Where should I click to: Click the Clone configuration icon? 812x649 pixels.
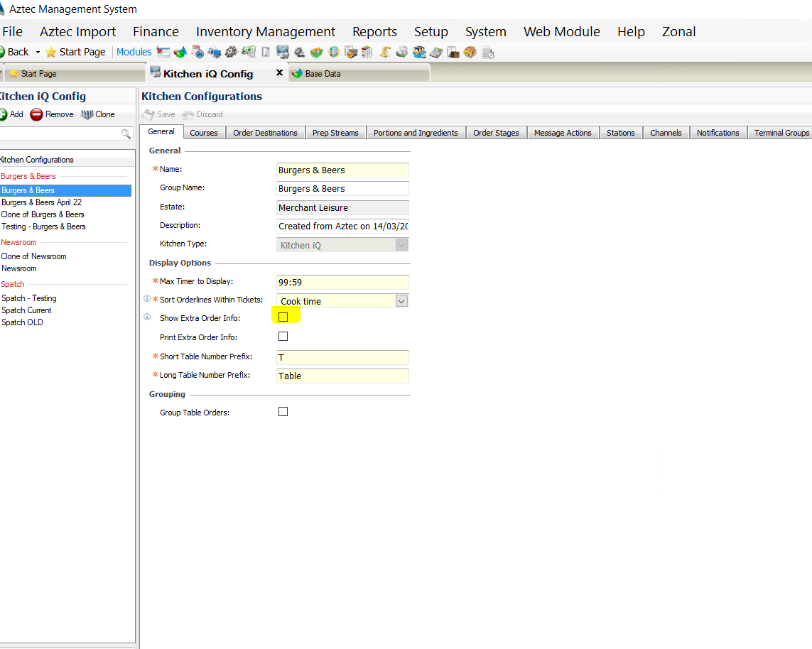[x=87, y=114]
